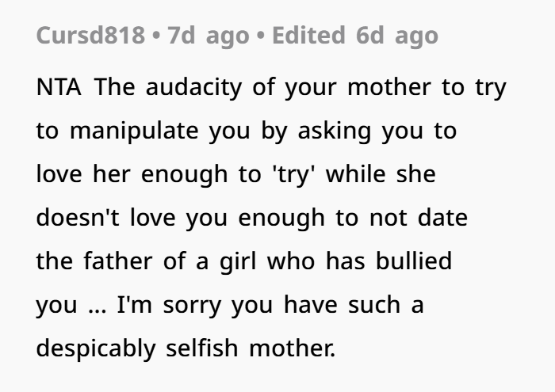Click the word 'bullied' in the comment
Viewport: 555px width, 392px height.
[414, 261]
